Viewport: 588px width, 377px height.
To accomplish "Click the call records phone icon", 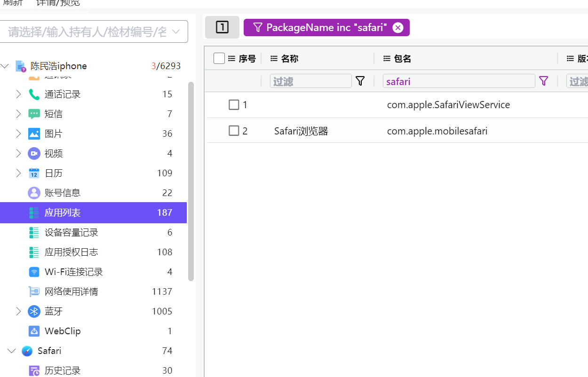I will (x=34, y=94).
